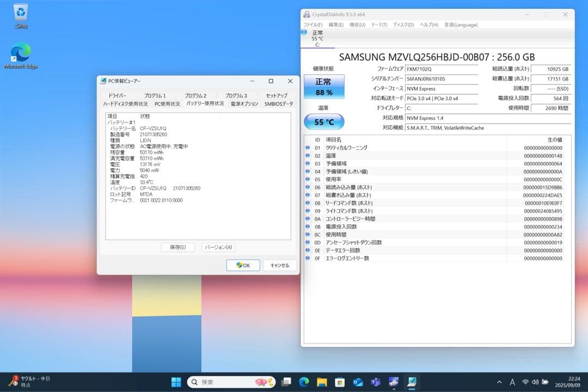
Task: Show hidden tray icons chevron
Action: click(499, 382)
